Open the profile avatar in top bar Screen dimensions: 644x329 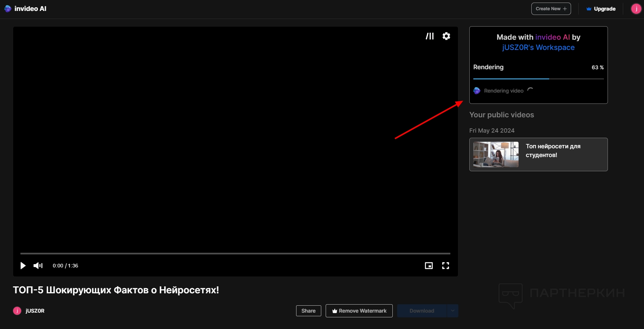click(x=636, y=9)
